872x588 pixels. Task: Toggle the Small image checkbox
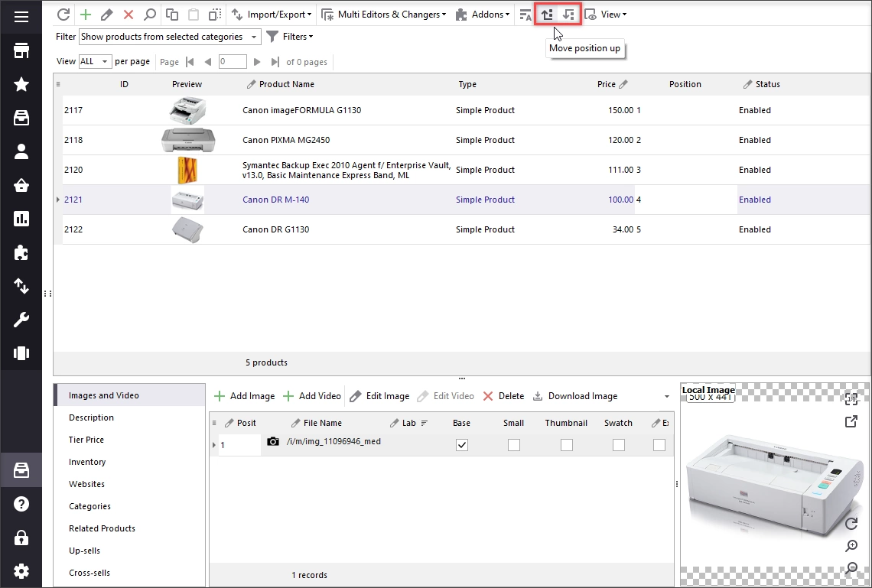point(514,445)
